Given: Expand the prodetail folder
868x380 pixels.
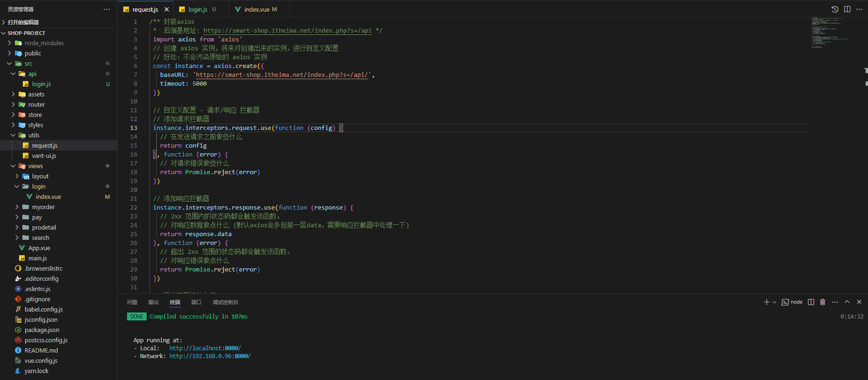Looking at the screenshot, I should point(59,227).
